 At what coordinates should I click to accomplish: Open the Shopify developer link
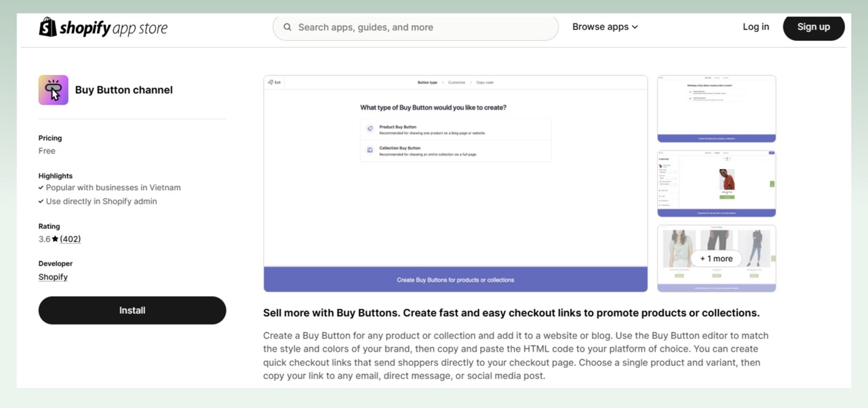tap(53, 276)
